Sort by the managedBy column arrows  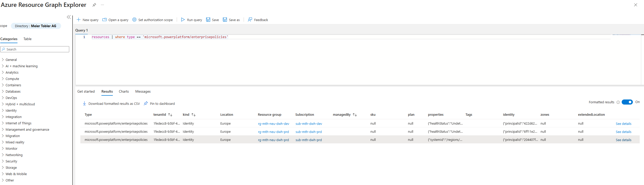tap(355, 115)
